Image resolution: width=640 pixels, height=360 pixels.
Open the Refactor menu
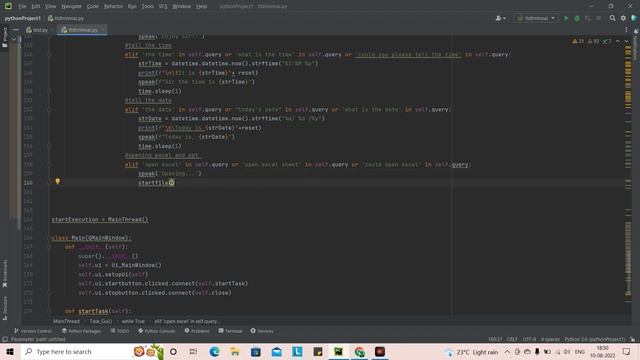click(x=113, y=6)
